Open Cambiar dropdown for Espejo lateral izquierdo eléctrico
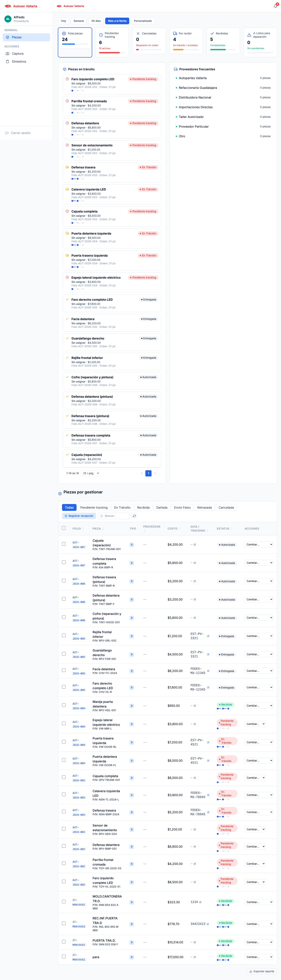 click(255, 724)
